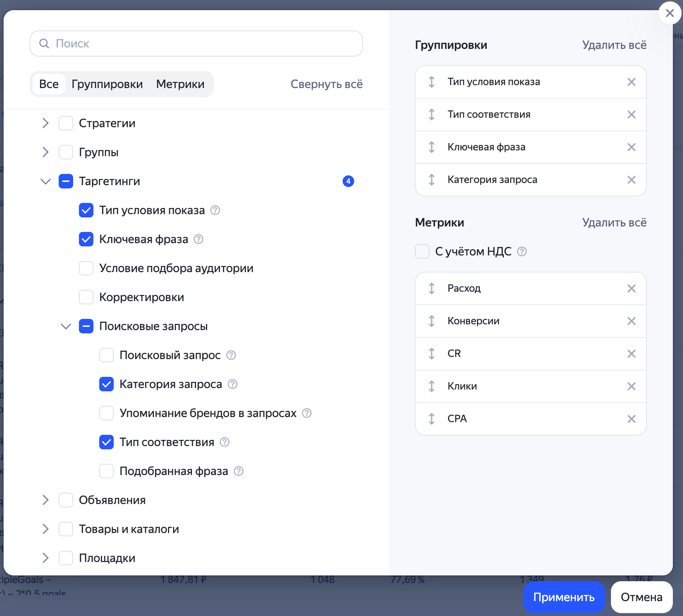Open help icon beside С учётом НДС

pos(521,251)
